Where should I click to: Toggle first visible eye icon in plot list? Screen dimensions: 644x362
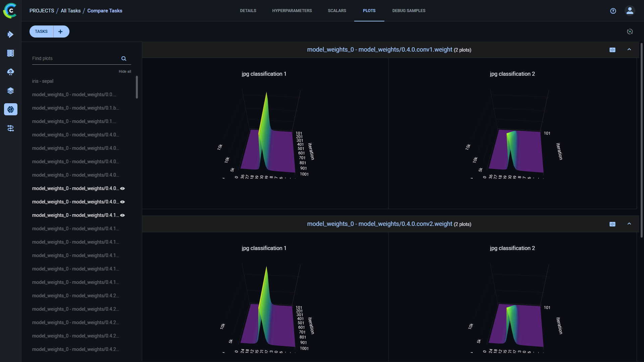(x=122, y=189)
